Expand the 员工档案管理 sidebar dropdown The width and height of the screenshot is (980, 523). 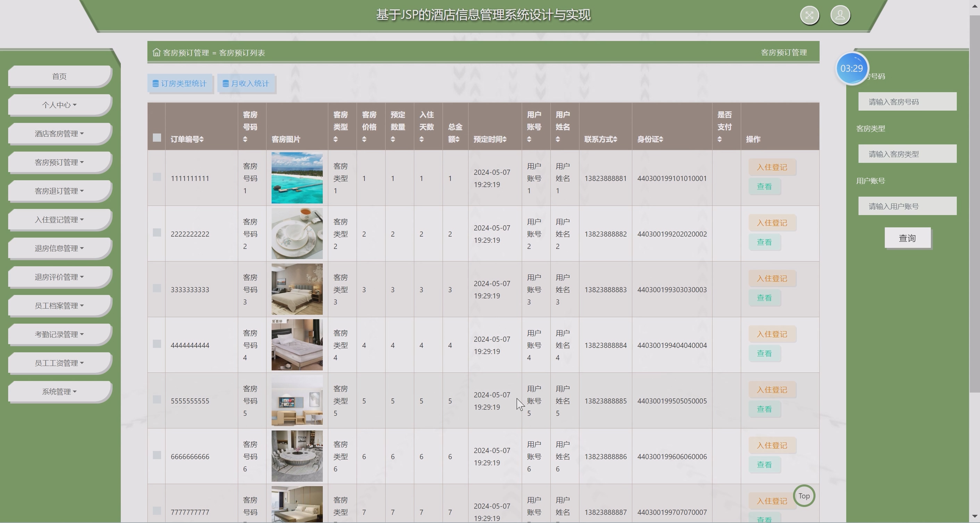point(59,306)
